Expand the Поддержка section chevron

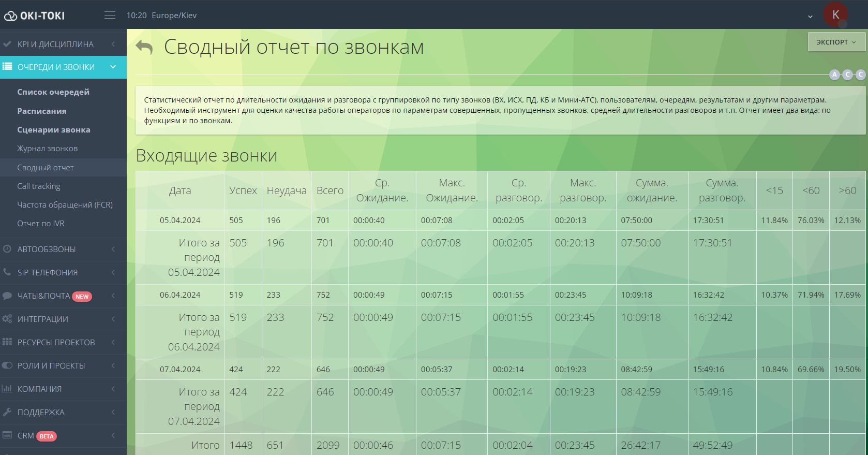(113, 412)
